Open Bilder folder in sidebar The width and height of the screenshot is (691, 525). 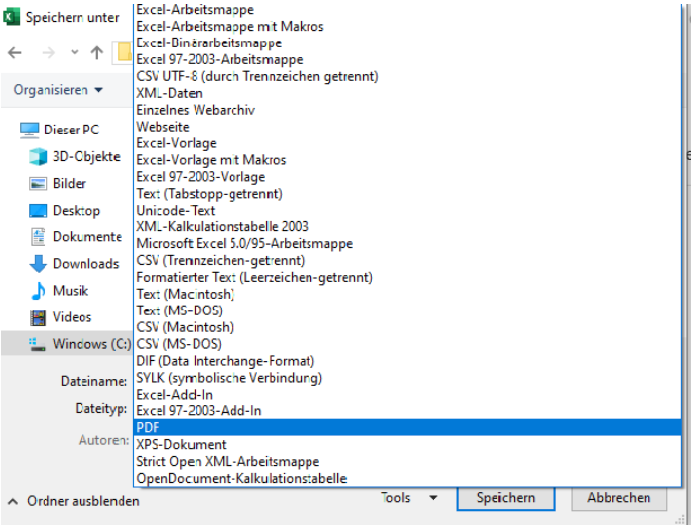57,183
